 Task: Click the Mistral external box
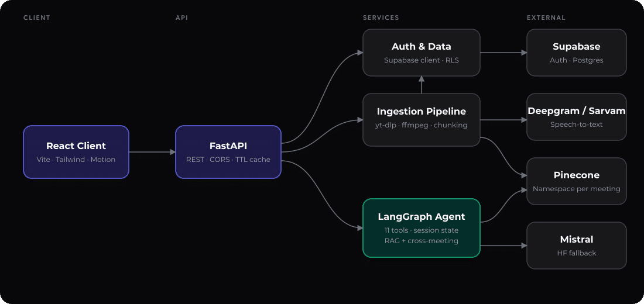(x=577, y=246)
